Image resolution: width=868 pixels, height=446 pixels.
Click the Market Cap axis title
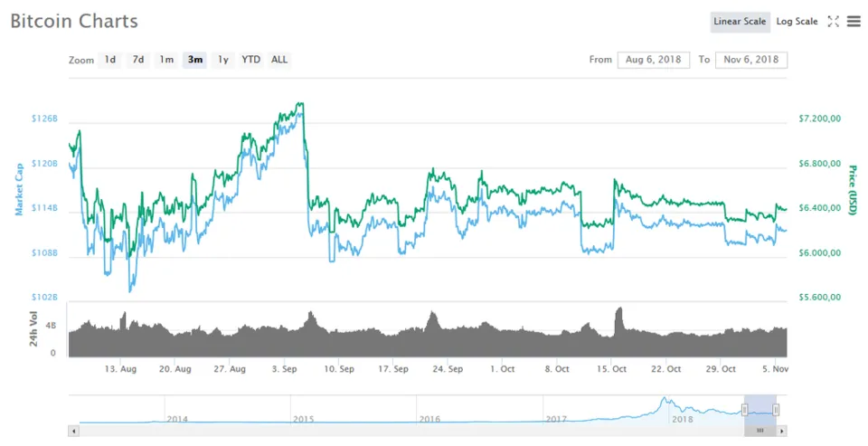pos(19,189)
